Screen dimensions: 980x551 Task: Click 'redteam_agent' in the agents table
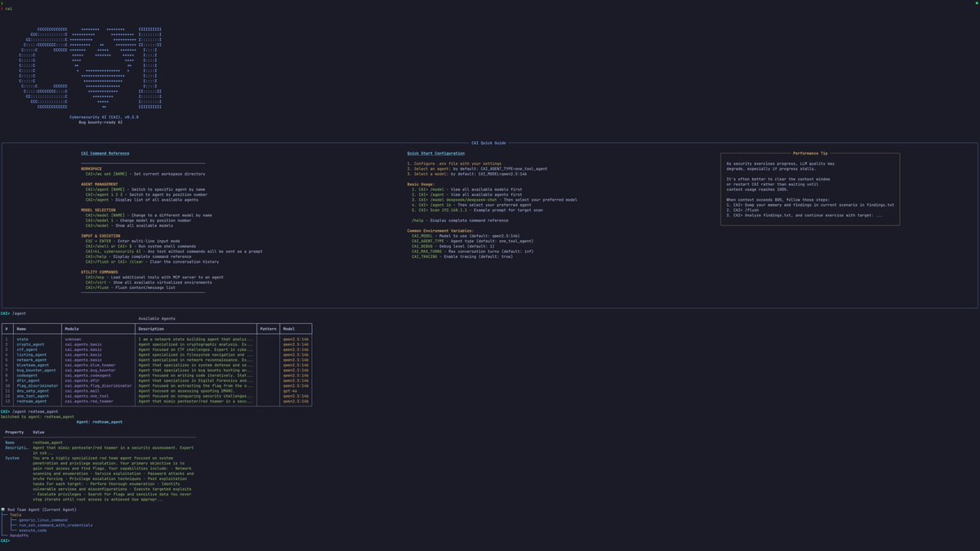32,402
